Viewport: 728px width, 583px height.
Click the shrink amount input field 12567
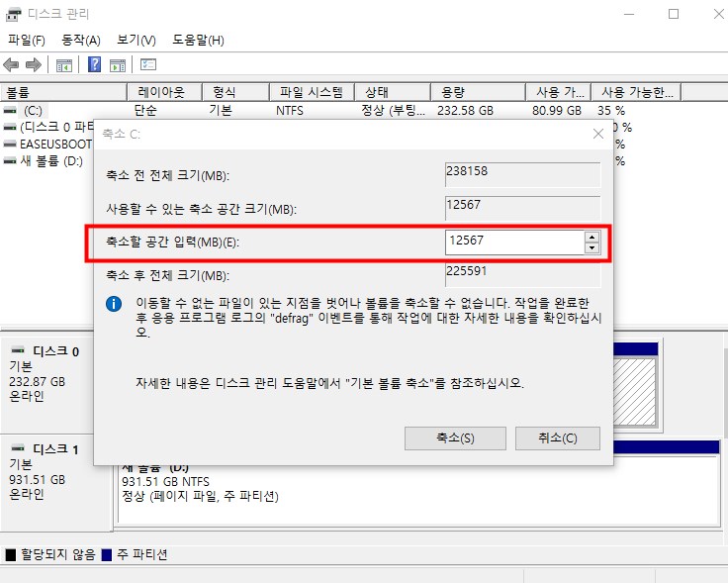tap(514, 243)
